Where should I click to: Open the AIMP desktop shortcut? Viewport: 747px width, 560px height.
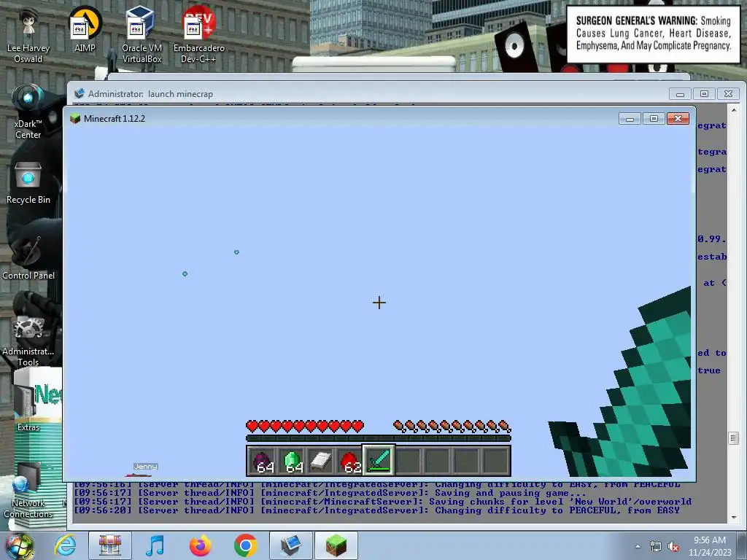pos(85,29)
